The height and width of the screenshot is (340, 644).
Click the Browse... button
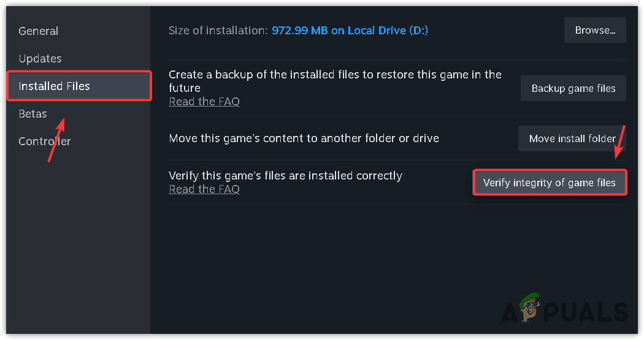tap(595, 30)
